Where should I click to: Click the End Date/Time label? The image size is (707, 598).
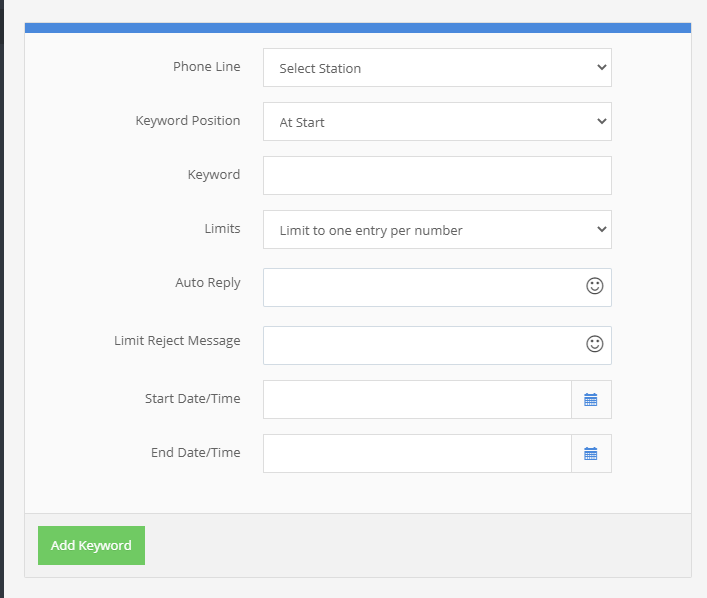[195, 452]
